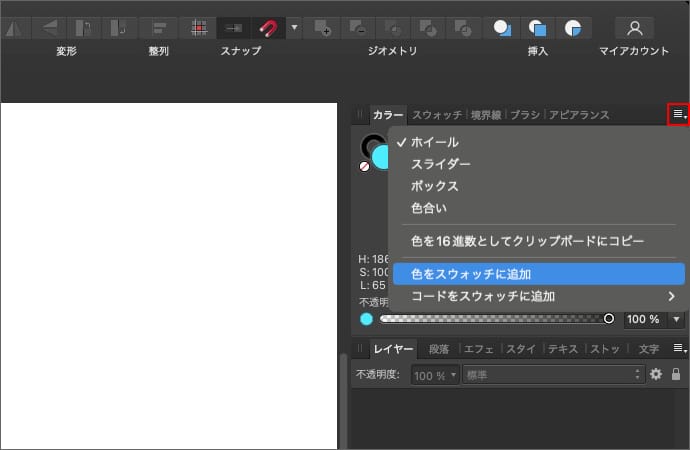Expand the snapping options dropdown arrow
This screenshot has width=690, height=450.
tap(294, 27)
